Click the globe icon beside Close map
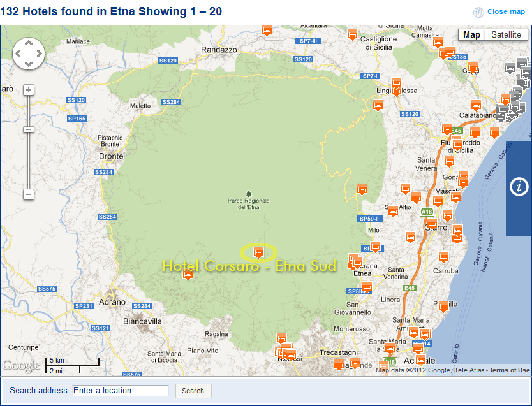This screenshot has height=406, width=532. 478,12
